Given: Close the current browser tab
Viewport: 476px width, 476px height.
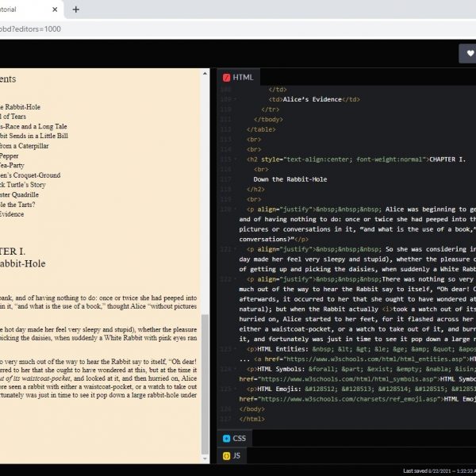Looking at the screenshot, I should 56,10.
